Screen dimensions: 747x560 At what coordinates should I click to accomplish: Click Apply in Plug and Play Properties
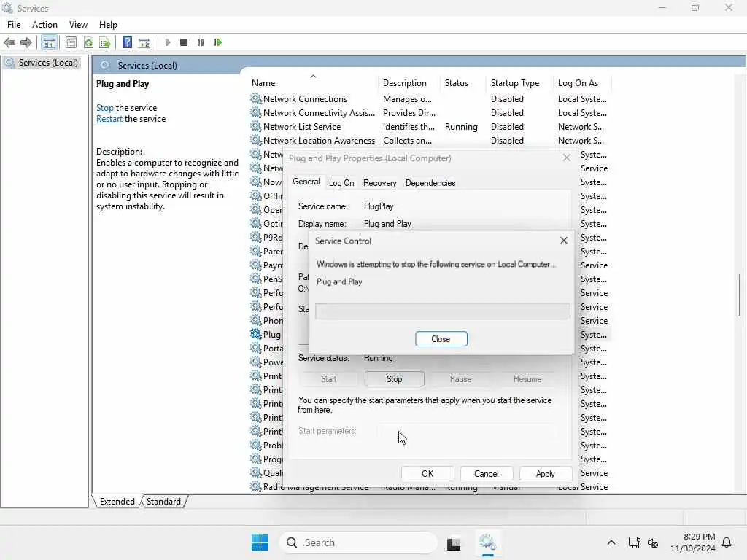(x=546, y=474)
